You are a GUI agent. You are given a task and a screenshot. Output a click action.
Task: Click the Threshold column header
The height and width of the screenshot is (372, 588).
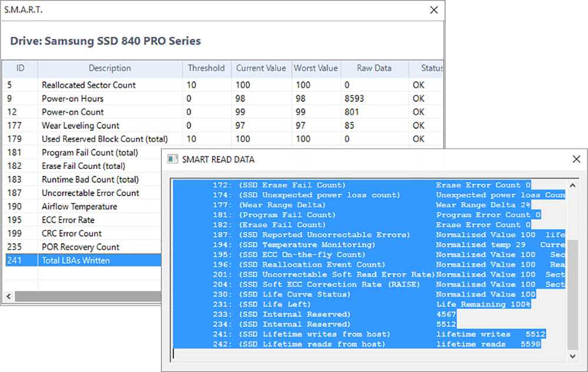pyautogui.click(x=206, y=68)
